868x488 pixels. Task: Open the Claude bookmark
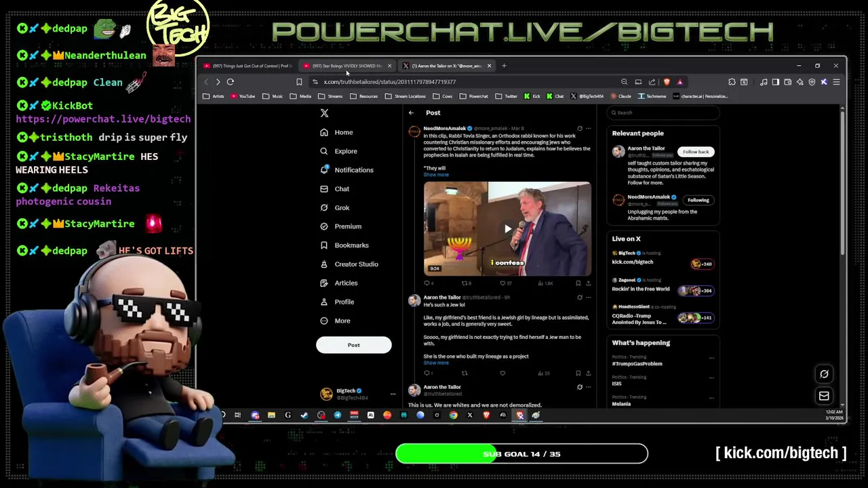(620, 96)
